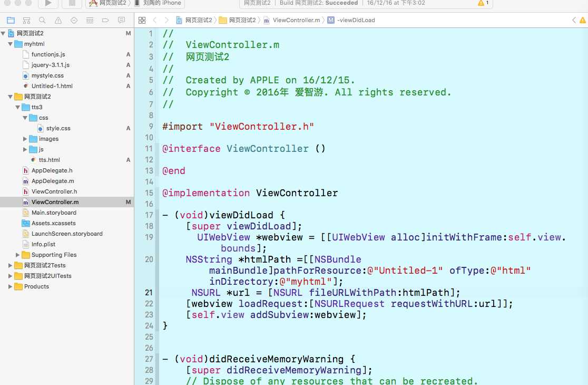Viewport: 588px width, 385px height.
Task: Select mystyle.css file
Action: (47, 75)
